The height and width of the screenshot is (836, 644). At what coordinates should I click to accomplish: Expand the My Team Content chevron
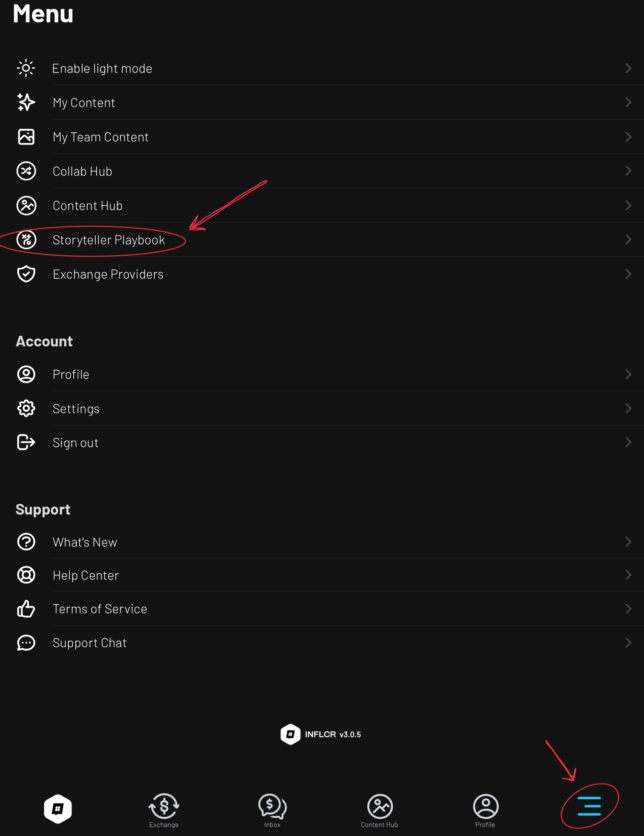(x=628, y=137)
